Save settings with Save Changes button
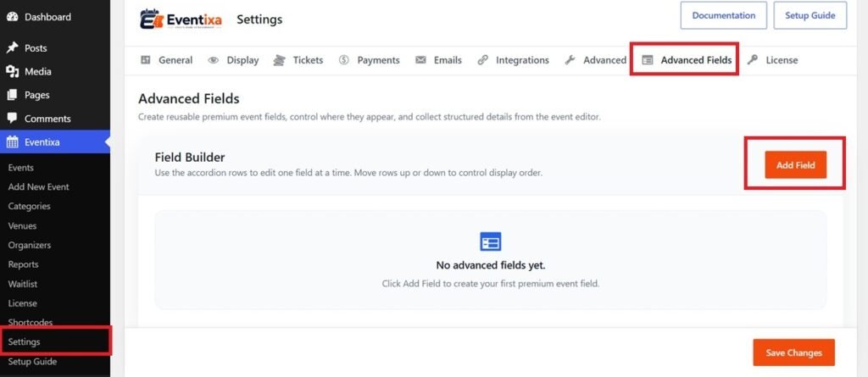868x377 pixels. (793, 352)
